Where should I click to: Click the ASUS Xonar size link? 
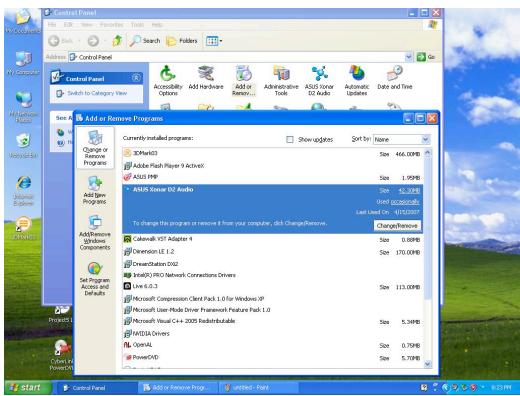[x=409, y=190]
